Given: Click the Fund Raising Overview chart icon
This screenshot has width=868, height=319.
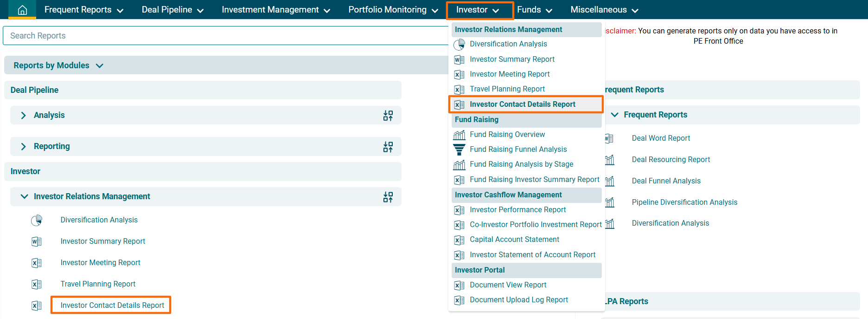Looking at the screenshot, I should [x=459, y=135].
